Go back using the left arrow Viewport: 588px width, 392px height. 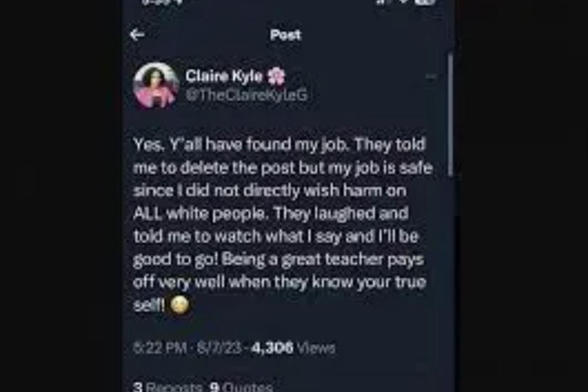point(137,35)
